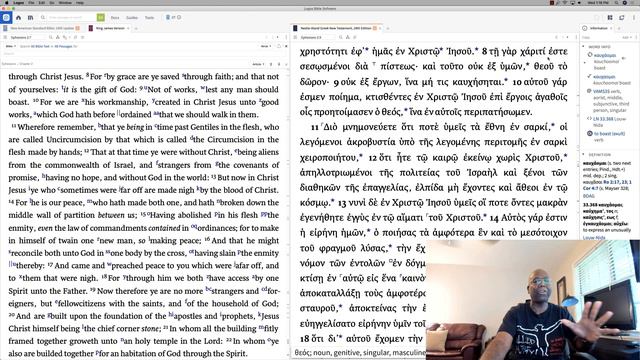Open the Window menu in menu bar
Screen dimensions: 640x360
pos(65,2)
